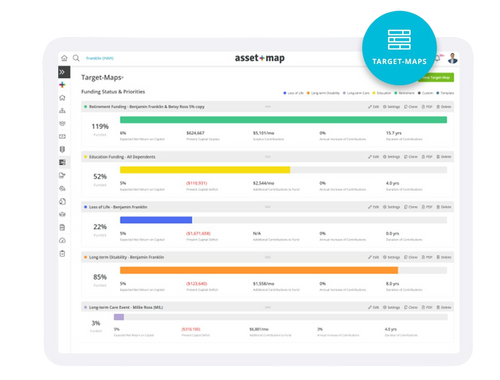Open the clipboard icon at sidebar bottom
Screen dimensions: 500x380
tap(62, 254)
